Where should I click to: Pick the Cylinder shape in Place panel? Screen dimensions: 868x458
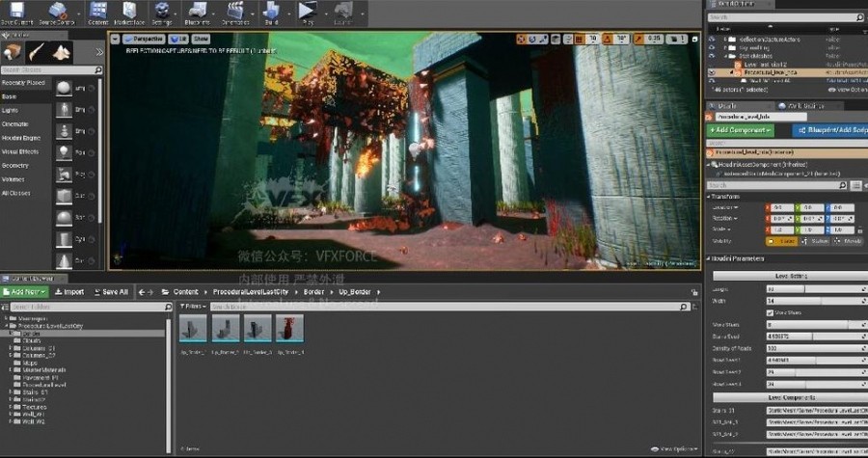64,239
